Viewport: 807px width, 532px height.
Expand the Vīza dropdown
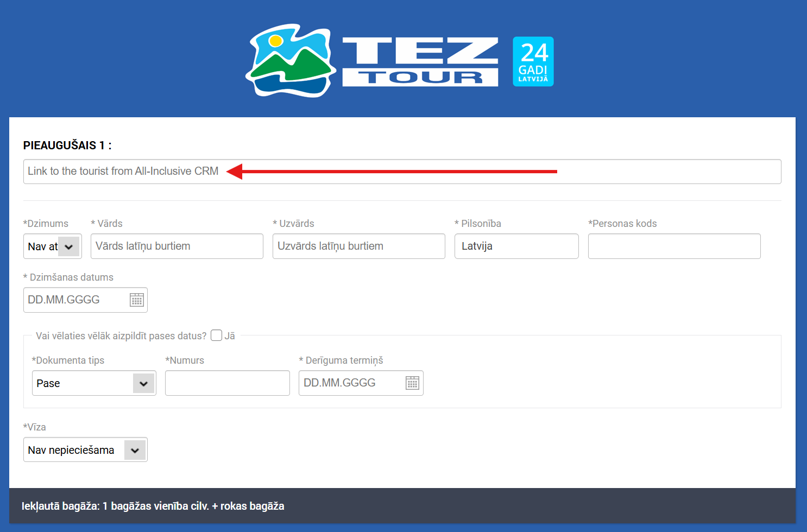pyautogui.click(x=135, y=450)
